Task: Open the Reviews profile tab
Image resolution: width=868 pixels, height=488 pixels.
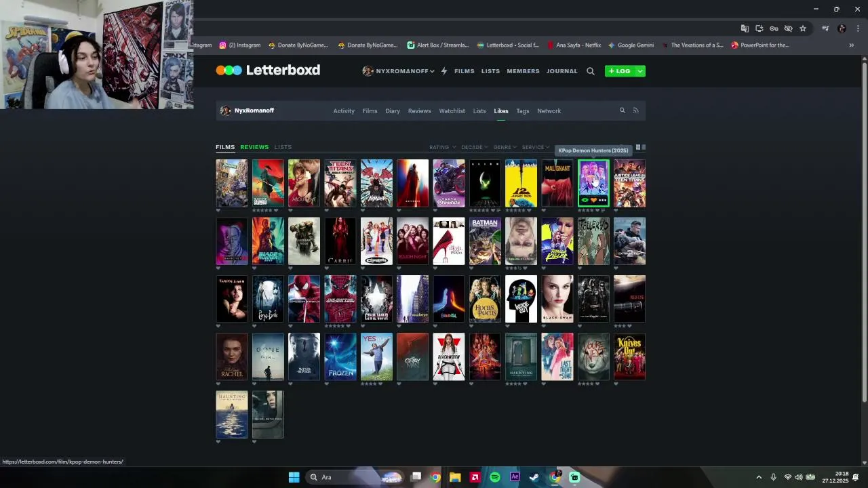Action: tap(419, 111)
